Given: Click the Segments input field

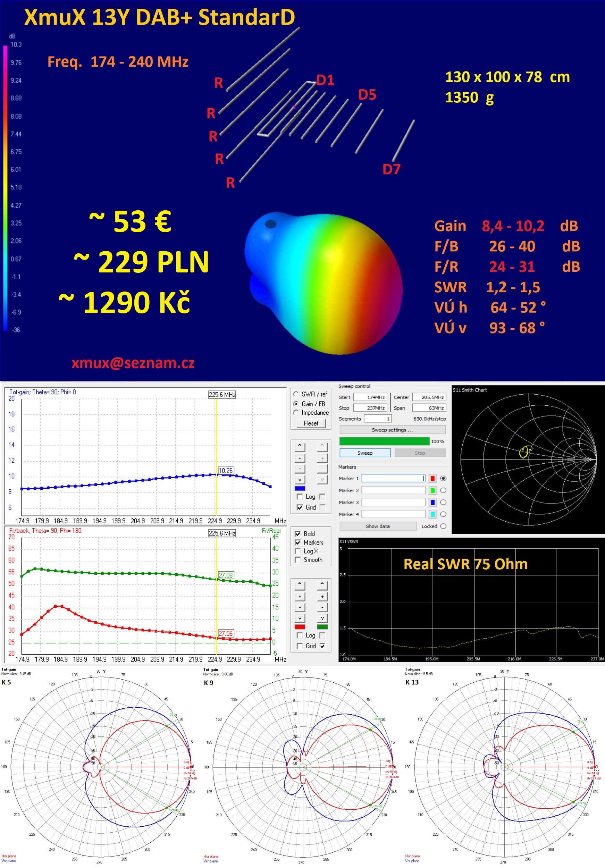Looking at the screenshot, I should tap(377, 419).
